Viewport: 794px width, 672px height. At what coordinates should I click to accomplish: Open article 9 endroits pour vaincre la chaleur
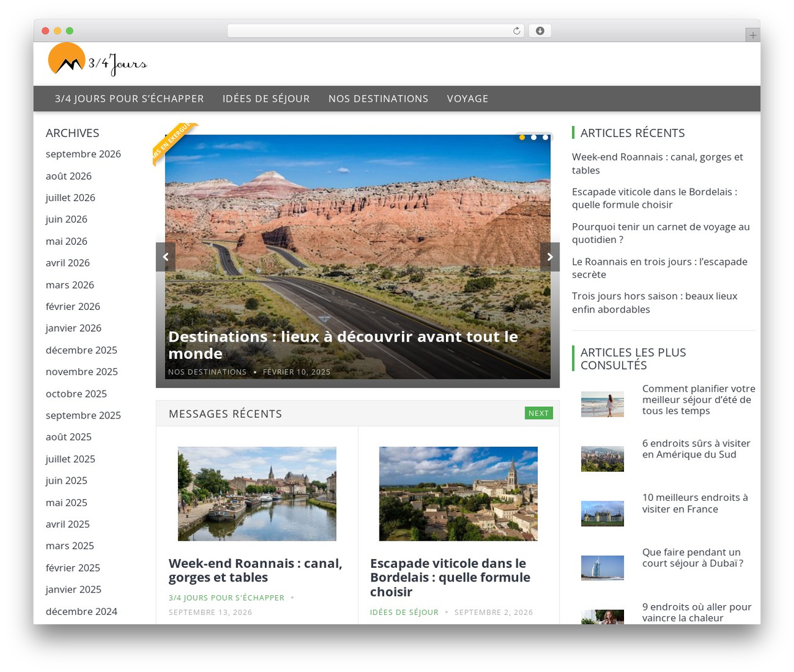coord(697,612)
